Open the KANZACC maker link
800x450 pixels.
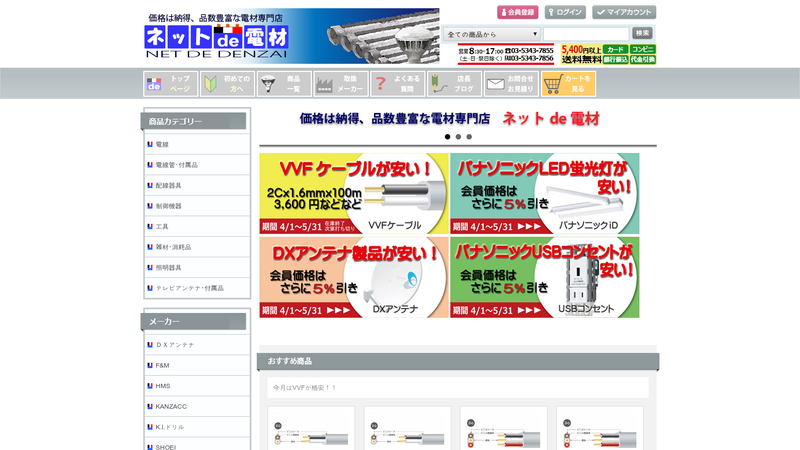[x=197, y=407]
